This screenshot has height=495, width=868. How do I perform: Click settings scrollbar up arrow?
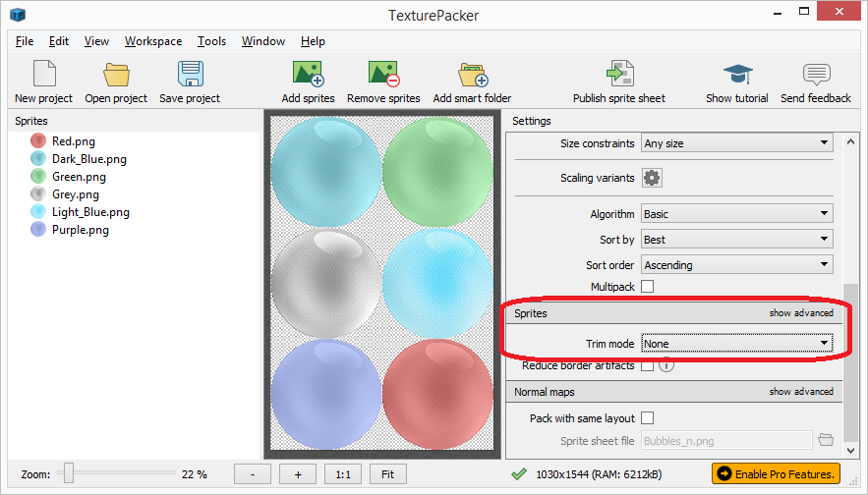[x=851, y=141]
